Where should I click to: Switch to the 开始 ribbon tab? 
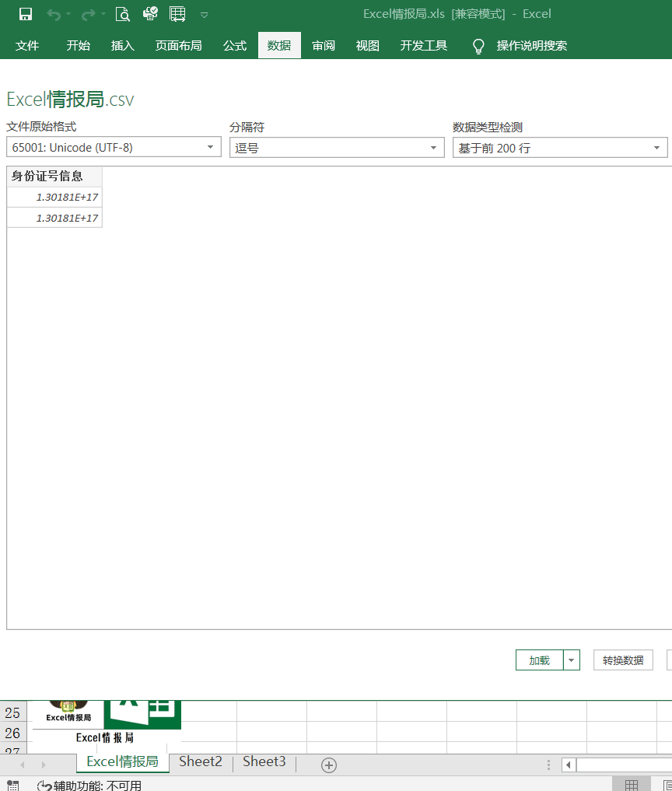79,45
